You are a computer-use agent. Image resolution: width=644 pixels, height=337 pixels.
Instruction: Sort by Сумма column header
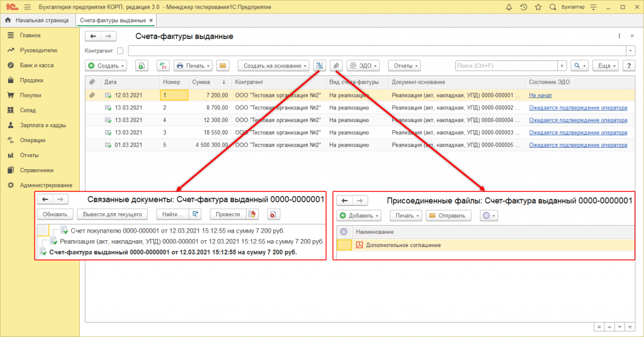(209, 82)
